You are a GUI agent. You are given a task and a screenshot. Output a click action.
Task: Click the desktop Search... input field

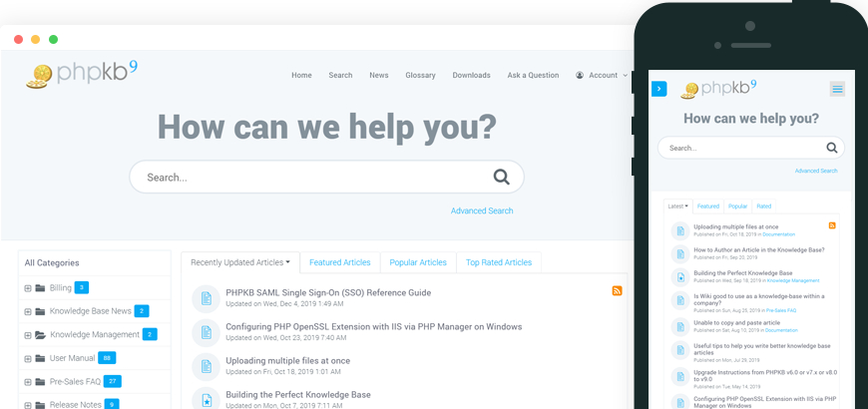(x=326, y=178)
